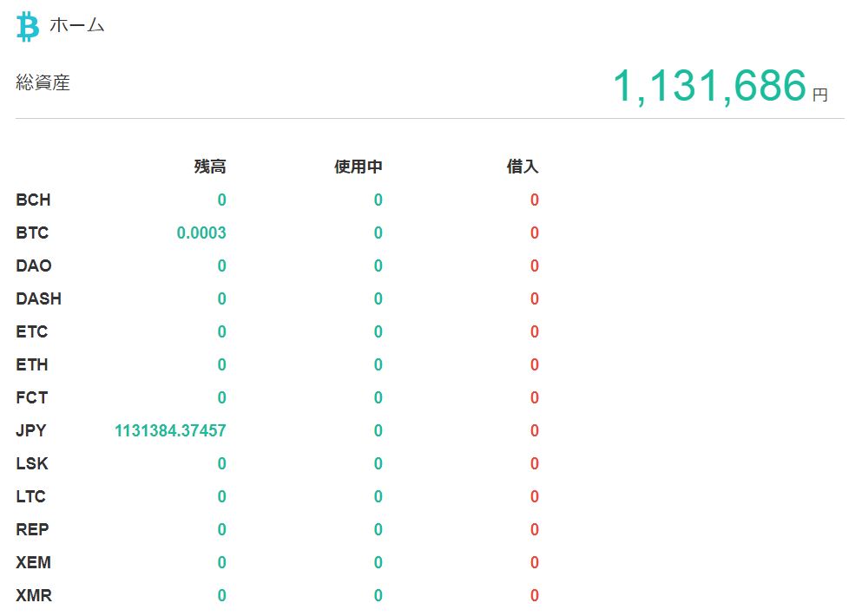Viewport: 855px width, 616px height.
Task: Click the 総資産 label
Action: (x=43, y=83)
